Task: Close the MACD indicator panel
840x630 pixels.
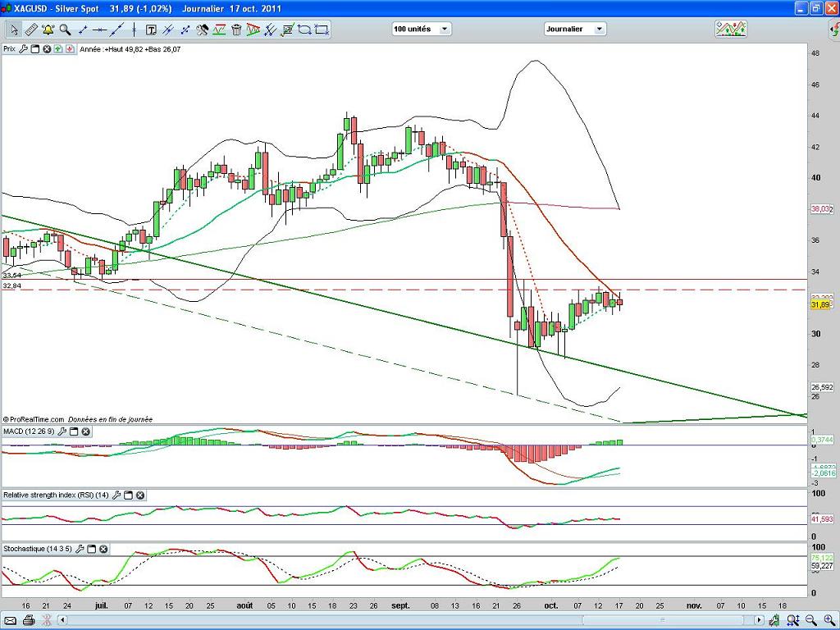Action: click(85, 431)
